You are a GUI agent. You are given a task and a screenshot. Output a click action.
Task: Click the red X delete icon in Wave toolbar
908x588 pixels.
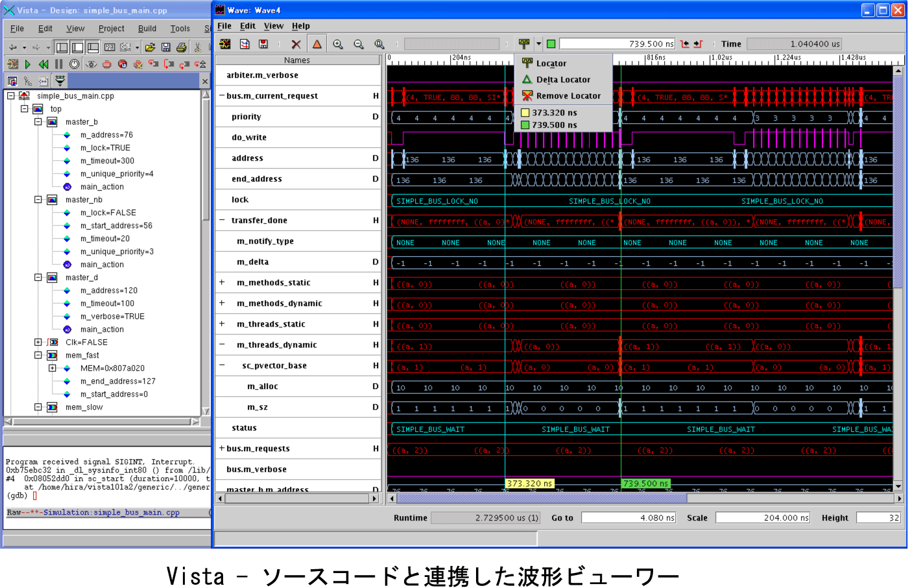[296, 44]
